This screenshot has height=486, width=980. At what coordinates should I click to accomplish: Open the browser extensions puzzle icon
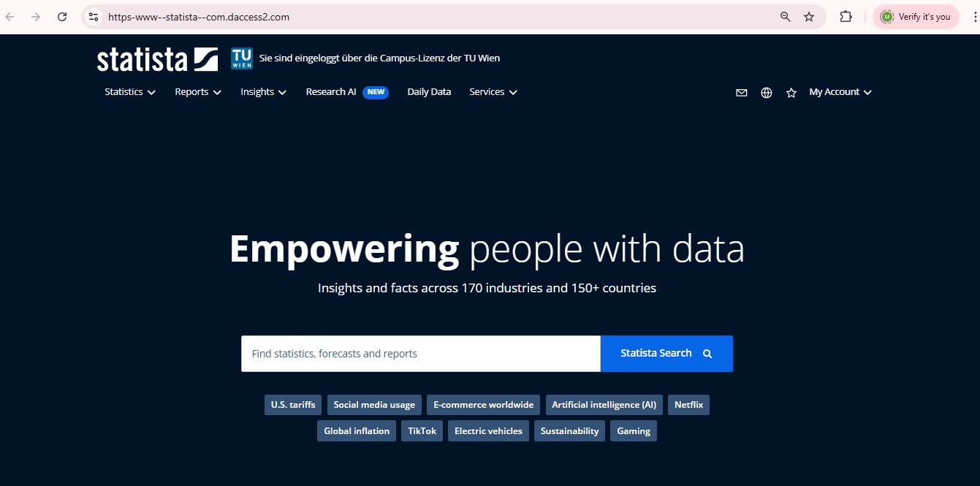click(x=846, y=17)
